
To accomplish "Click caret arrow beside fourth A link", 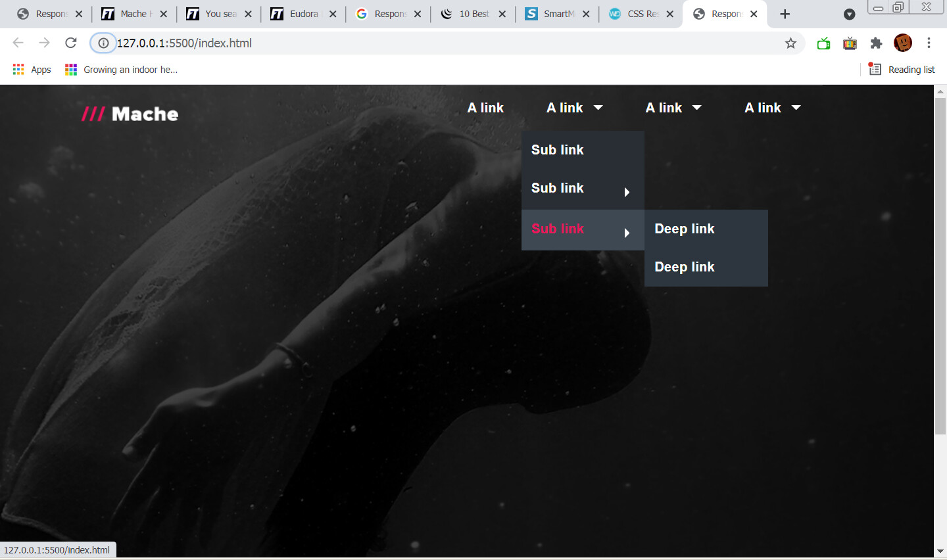I will (796, 108).
